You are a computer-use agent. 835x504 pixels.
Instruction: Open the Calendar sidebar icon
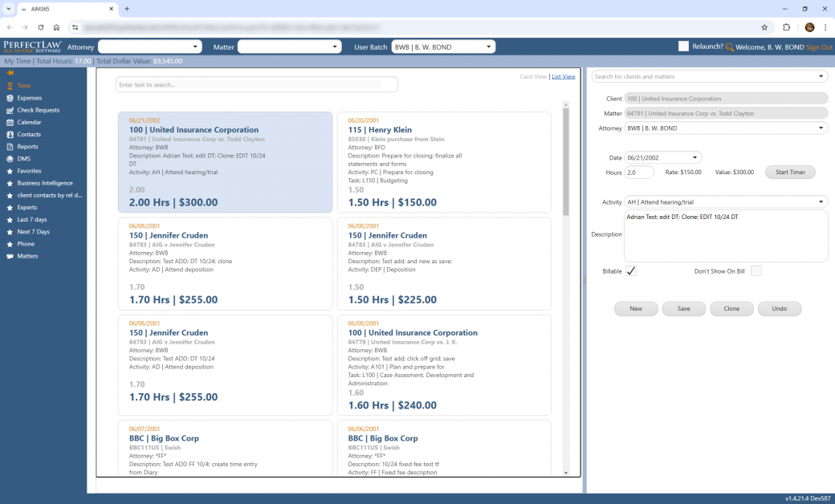tap(10, 122)
